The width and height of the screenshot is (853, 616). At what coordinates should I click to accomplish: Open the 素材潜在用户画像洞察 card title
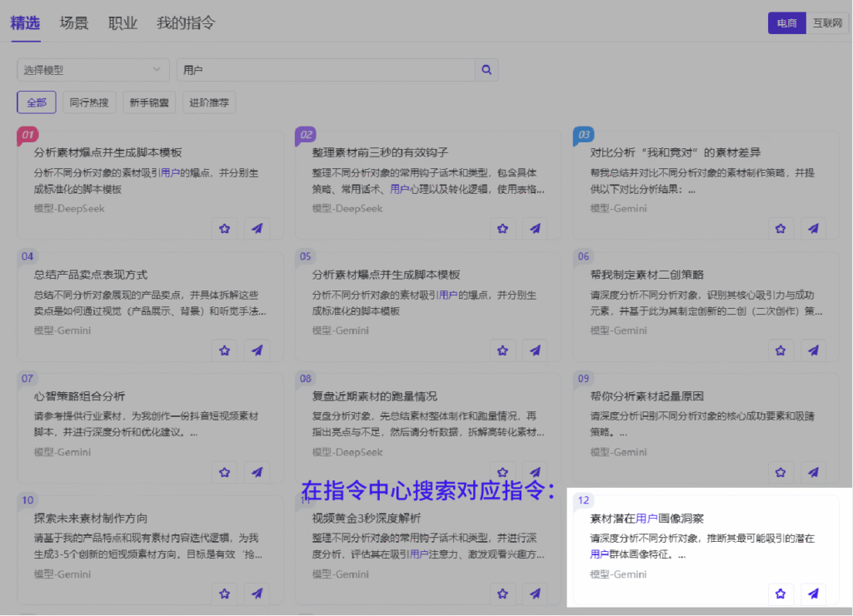click(x=636, y=518)
